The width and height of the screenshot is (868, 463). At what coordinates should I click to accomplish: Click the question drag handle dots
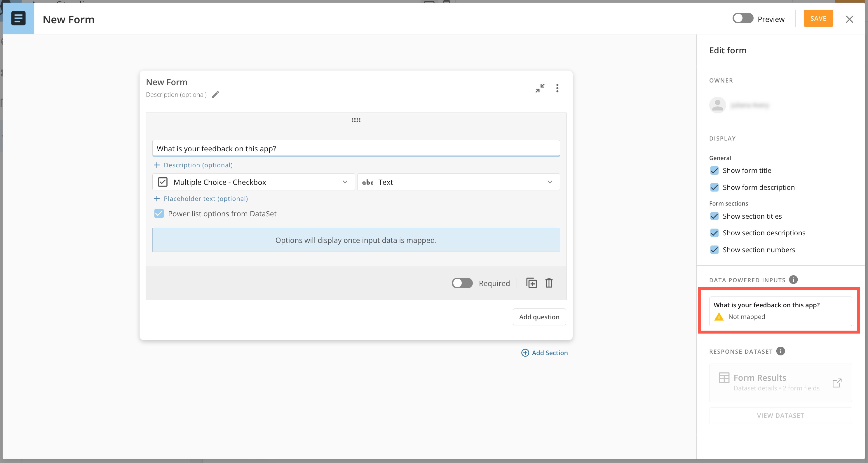356,120
